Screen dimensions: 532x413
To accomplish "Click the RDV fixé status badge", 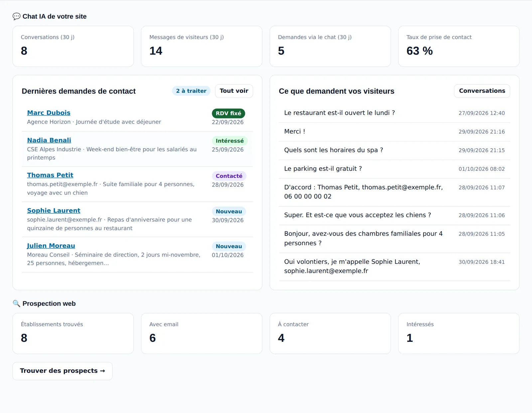I will (228, 113).
